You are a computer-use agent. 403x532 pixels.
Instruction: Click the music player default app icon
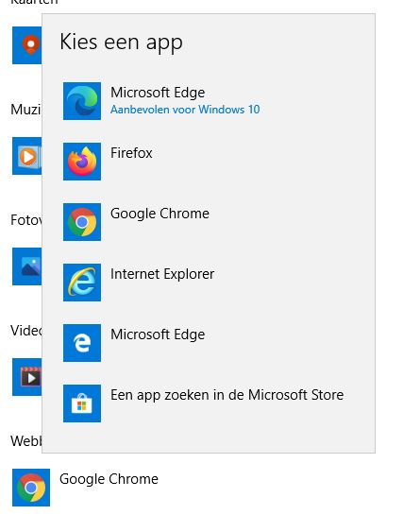point(26,156)
